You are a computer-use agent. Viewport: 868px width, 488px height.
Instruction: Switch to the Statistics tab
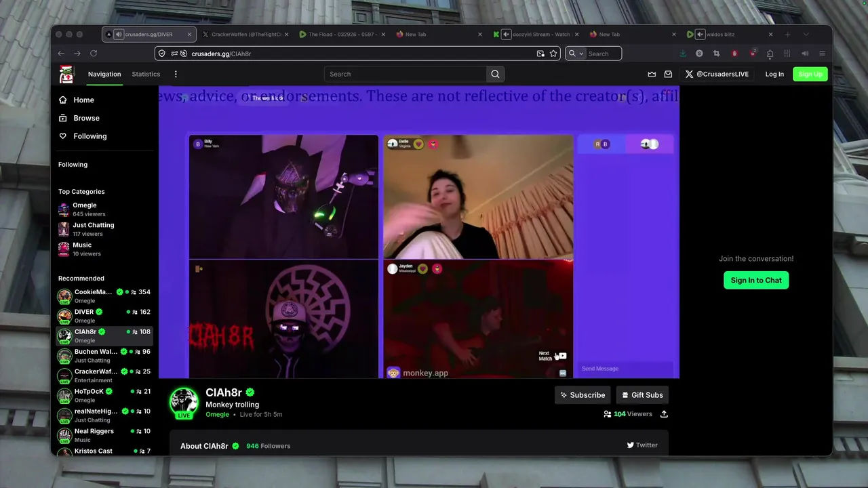click(x=146, y=74)
